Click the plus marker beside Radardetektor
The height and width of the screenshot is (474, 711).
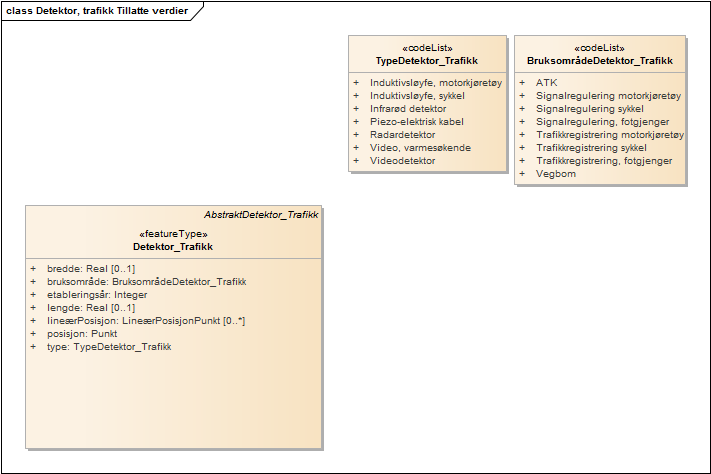(356, 135)
